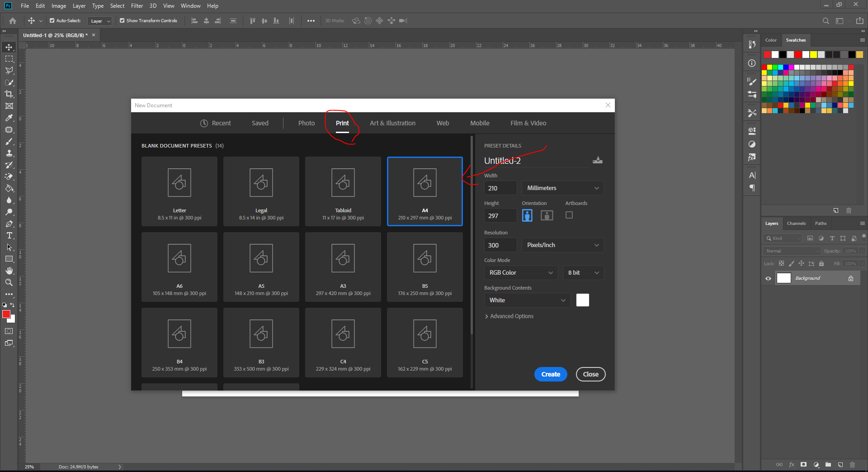868x472 pixels.
Task: Open the Filter menu
Action: [x=137, y=6]
